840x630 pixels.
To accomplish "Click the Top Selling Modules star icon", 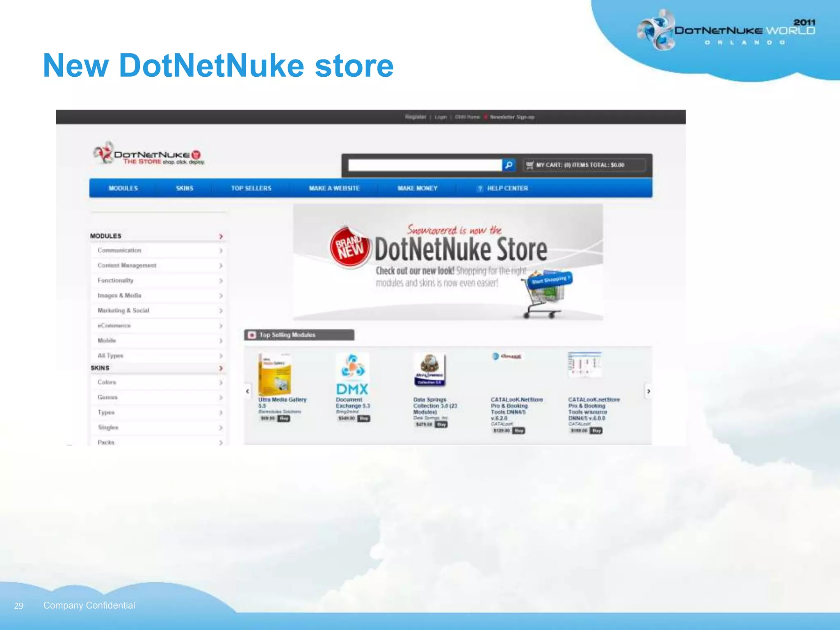I will pos(252,335).
